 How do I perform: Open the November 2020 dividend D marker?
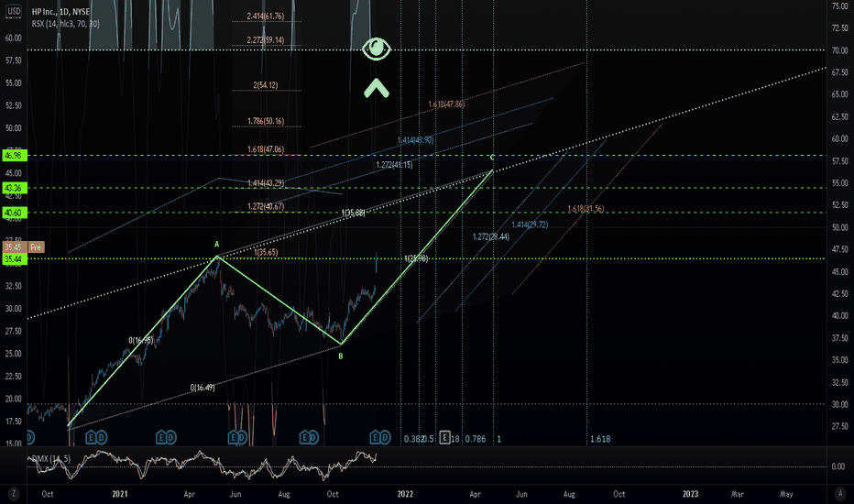tap(102, 437)
